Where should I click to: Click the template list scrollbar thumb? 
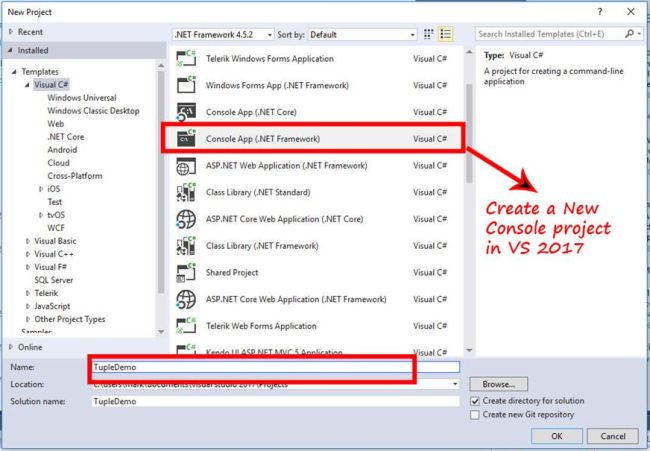(469, 133)
